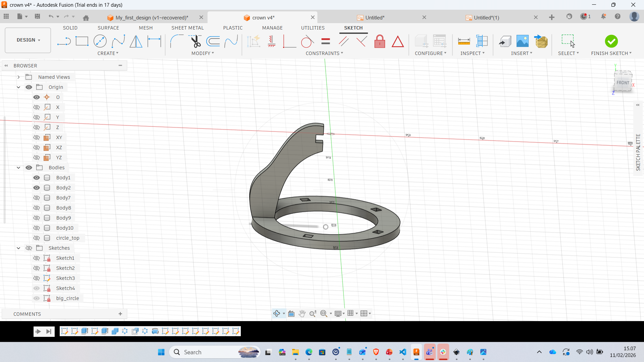Open Visual Studio Code from taskbar
Screen dimensions: 644x362
click(x=403, y=352)
